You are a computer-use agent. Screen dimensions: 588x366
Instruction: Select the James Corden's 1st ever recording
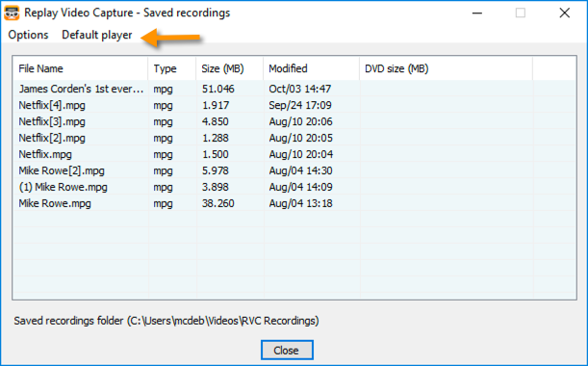[81, 89]
